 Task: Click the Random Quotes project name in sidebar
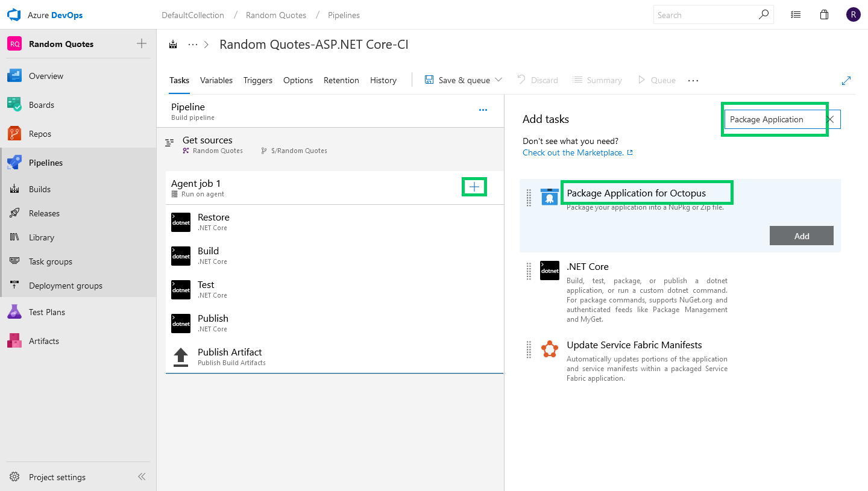pyautogui.click(x=61, y=44)
